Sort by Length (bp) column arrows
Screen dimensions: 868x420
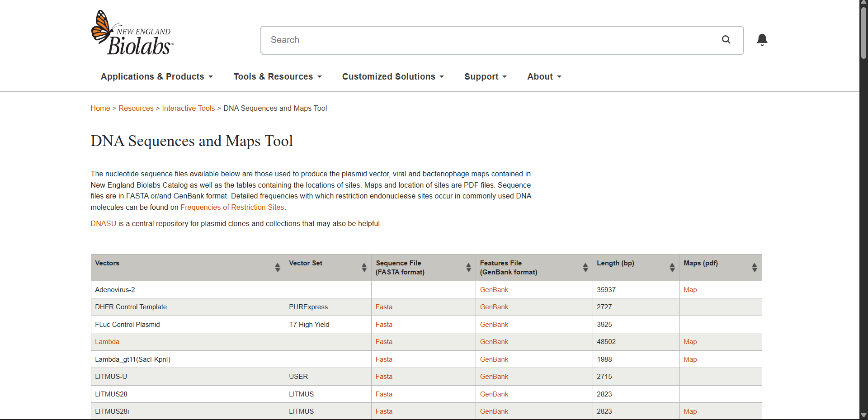(672, 268)
